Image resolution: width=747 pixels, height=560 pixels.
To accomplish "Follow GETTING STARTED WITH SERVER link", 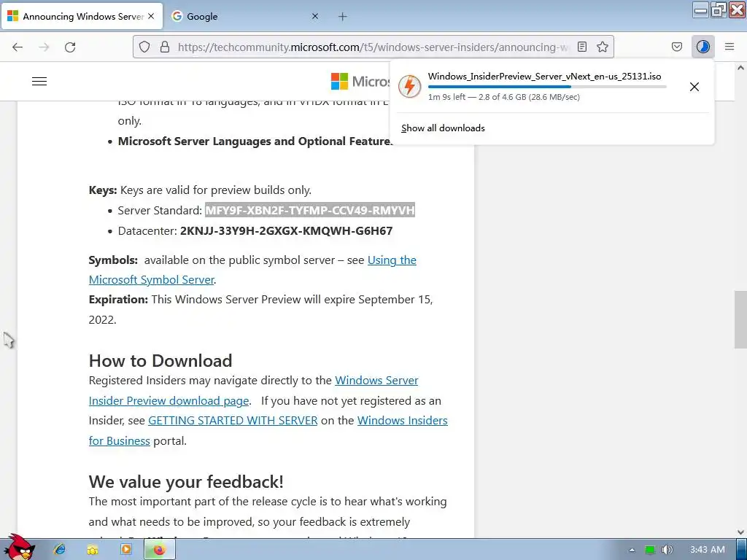I will click(x=233, y=421).
